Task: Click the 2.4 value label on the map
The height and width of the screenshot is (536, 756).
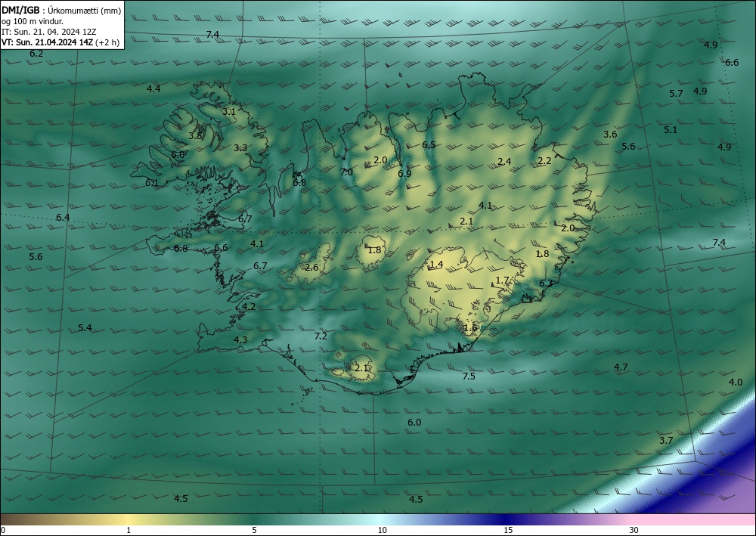Action: [x=504, y=162]
